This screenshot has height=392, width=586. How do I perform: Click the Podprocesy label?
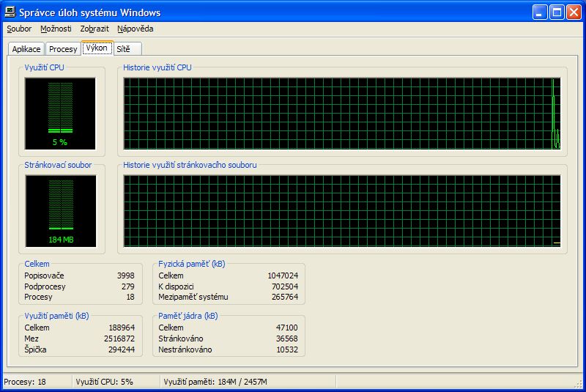click(45, 286)
